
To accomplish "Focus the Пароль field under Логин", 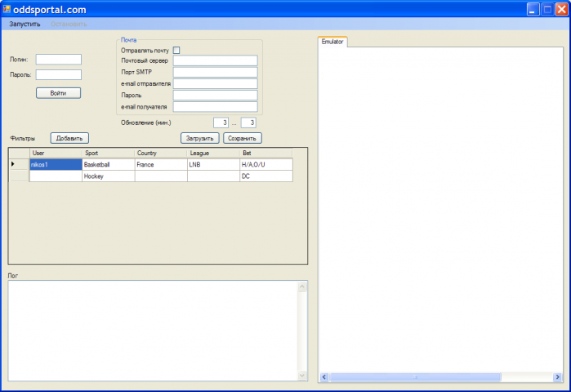I will pyautogui.click(x=59, y=74).
